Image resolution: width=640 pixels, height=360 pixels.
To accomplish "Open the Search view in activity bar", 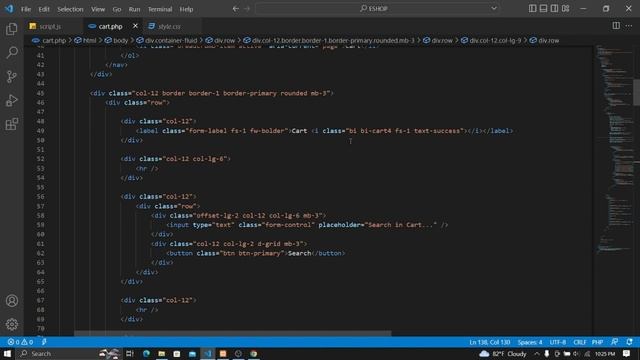I will click(x=12, y=52).
